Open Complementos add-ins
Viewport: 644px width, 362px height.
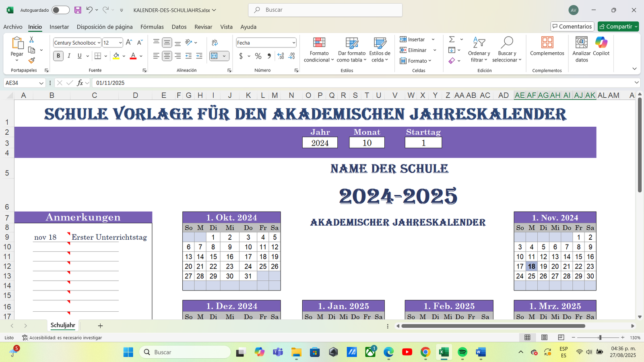547,46
